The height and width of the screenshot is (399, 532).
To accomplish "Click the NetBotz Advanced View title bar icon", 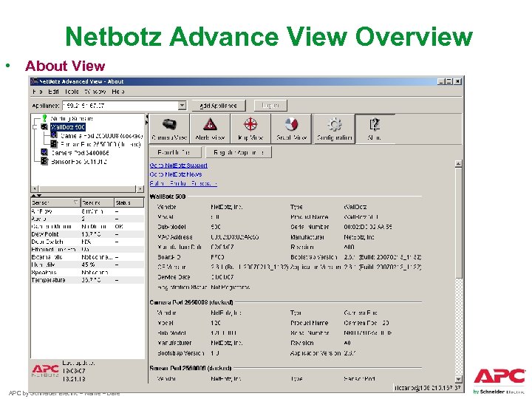I will pyautogui.click(x=34, y=81).
